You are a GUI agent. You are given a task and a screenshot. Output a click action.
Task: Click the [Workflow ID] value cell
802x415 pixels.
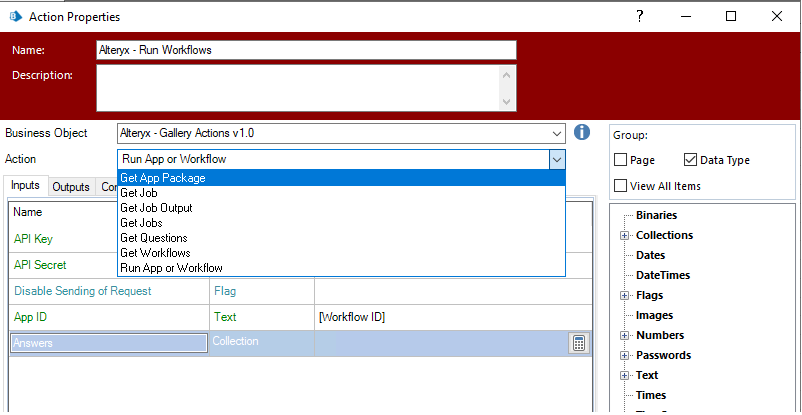(x=453, y=317)
